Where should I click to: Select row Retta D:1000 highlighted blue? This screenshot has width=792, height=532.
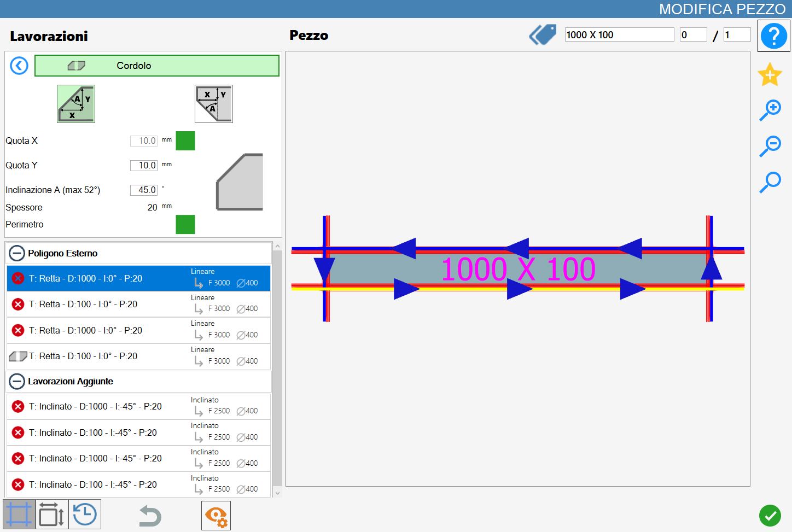tap(138, 278)
